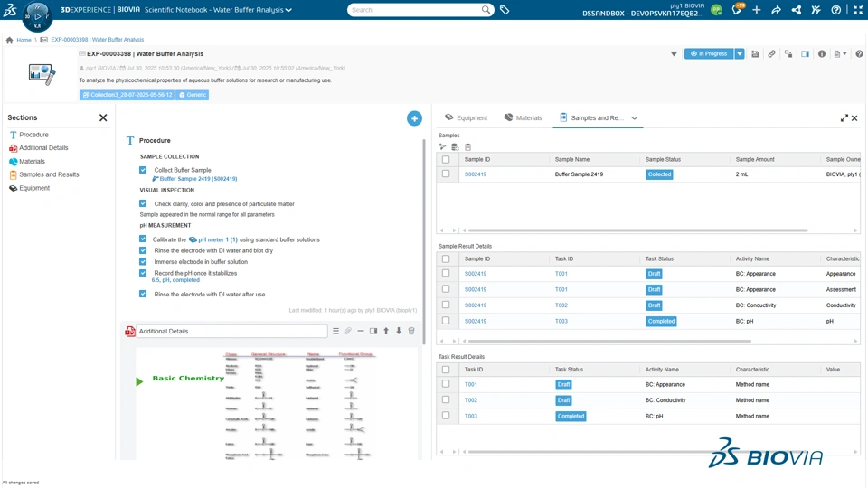Image resolution: width=868 pixels, height=488 pixels.
Task: Click the blue add section plus button
Action: coord(414,118)
